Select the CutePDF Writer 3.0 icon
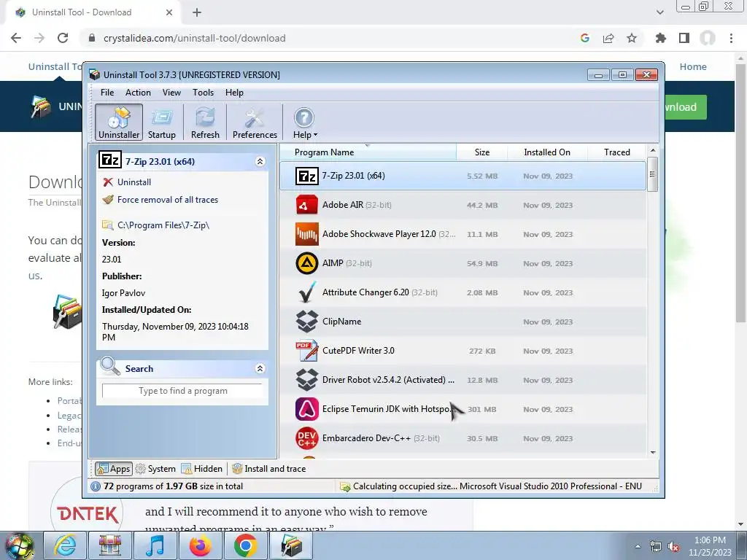 tap(307, 351)
